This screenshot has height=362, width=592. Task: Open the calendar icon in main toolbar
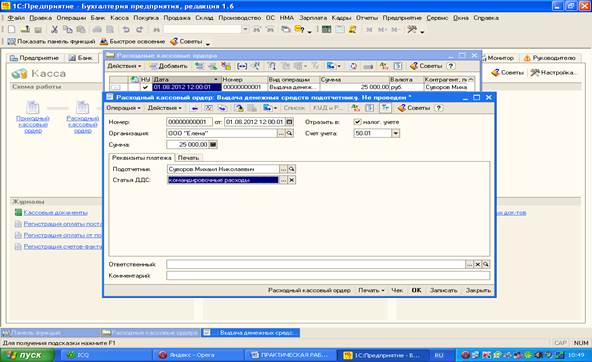tap(340, 29)
